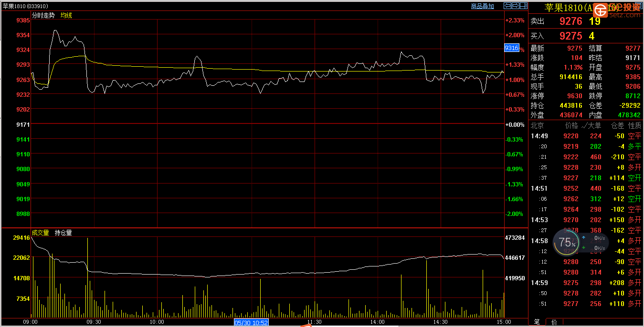Select the 14:59 trade row price 9275

pyautogui.click(x=571, y=283)
